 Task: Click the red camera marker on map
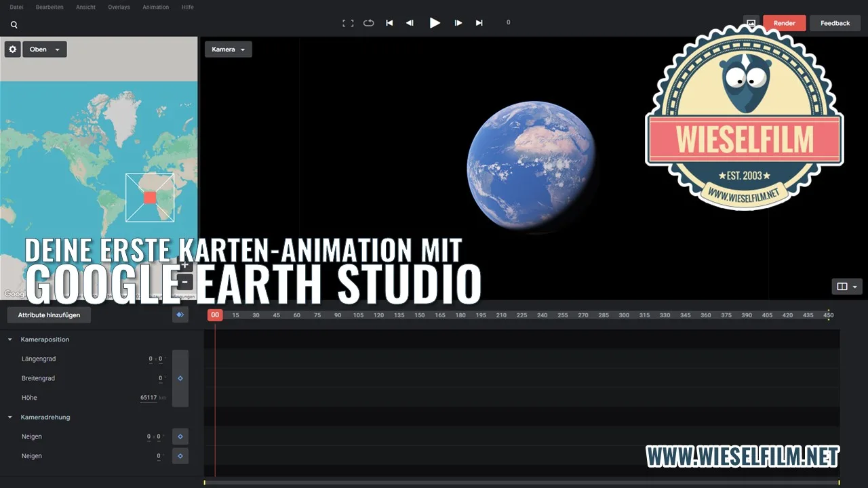pyautogui.click(x=151, y=197)
